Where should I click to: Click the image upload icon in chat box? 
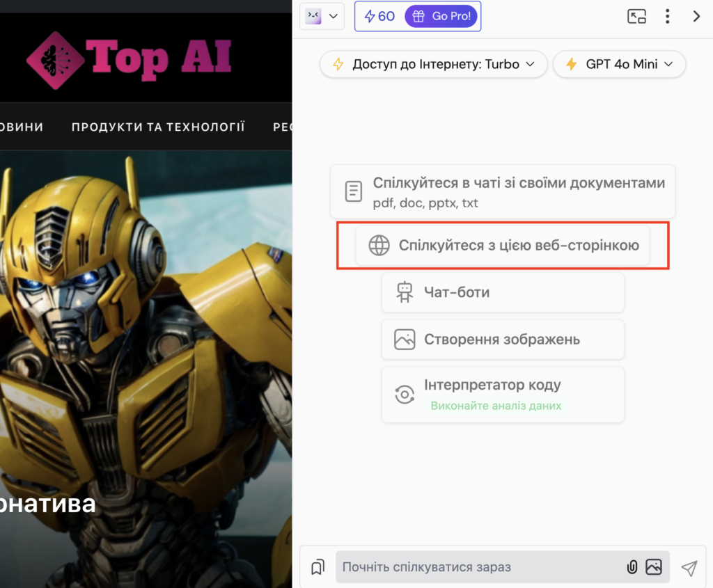coord(653,567)
